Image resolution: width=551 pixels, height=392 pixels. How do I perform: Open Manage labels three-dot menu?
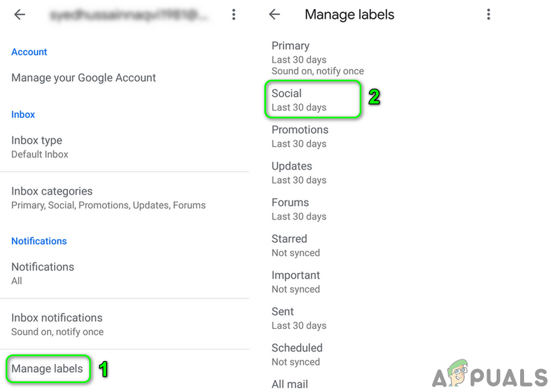click(x=488, y=15)
